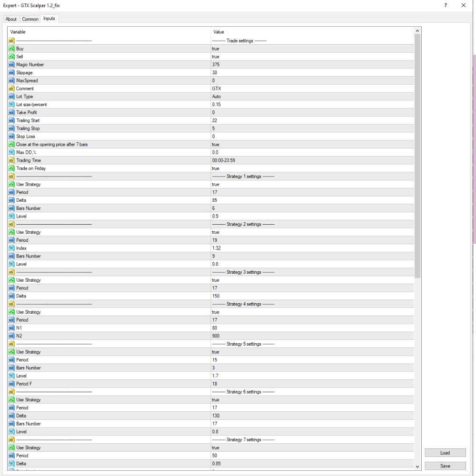Select the Buy value true

[x=216, y=49]
